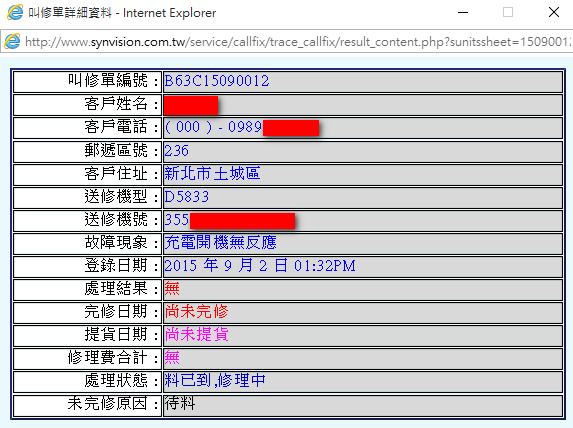Viewport: 573px width, 428px height.
Task: Click the reason text 待料
Action: 180,404
